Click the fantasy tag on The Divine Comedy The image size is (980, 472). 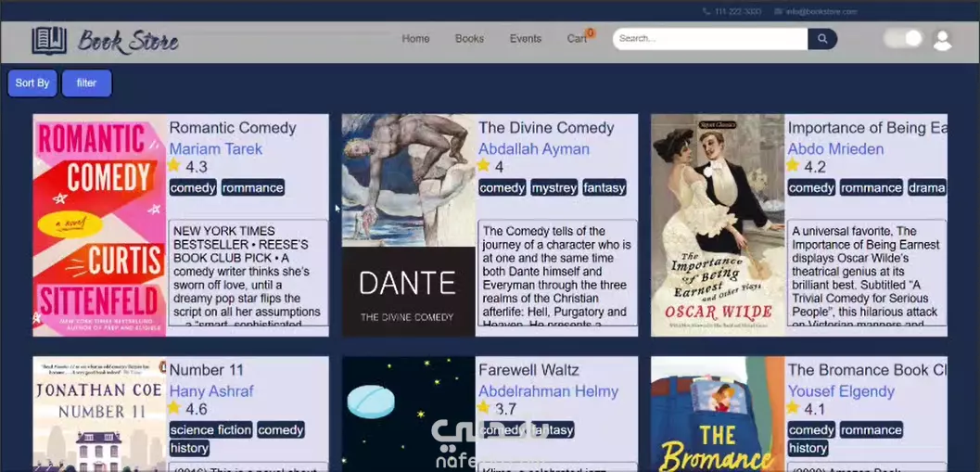click(x=605, y=187)
